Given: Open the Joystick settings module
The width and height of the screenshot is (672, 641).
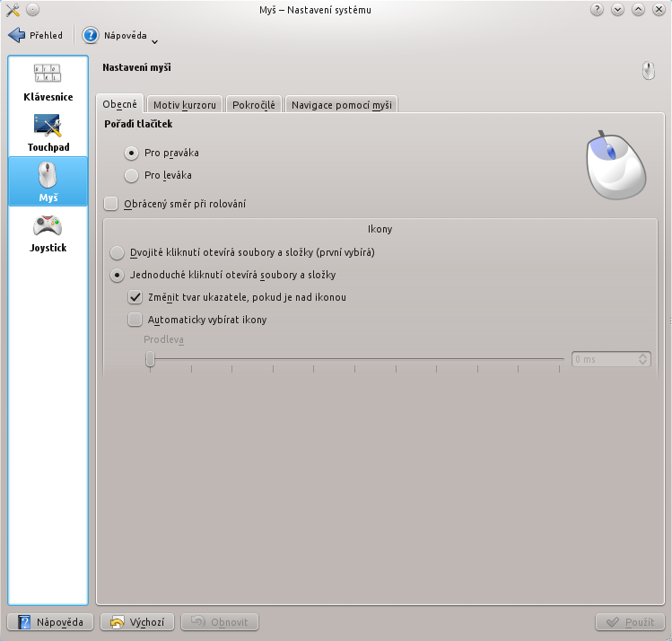Looking at the screenshot, I should [x=48, y=233].
